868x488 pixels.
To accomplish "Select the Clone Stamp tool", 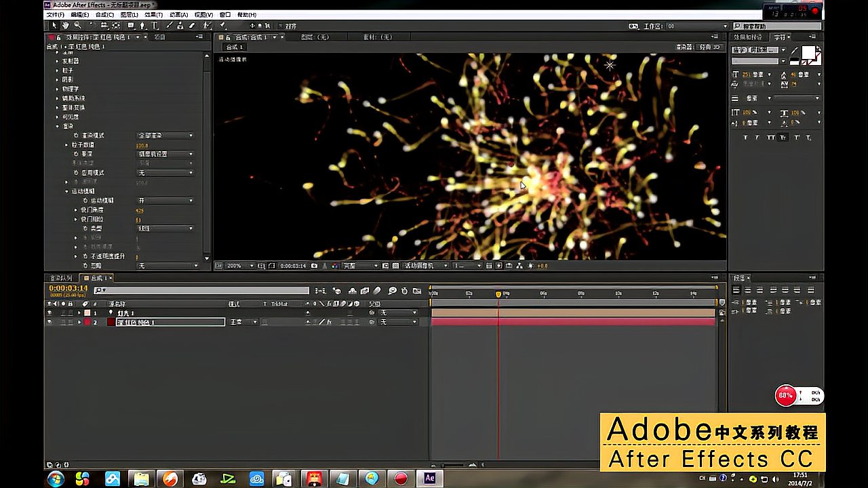I will tap(180, 25).
